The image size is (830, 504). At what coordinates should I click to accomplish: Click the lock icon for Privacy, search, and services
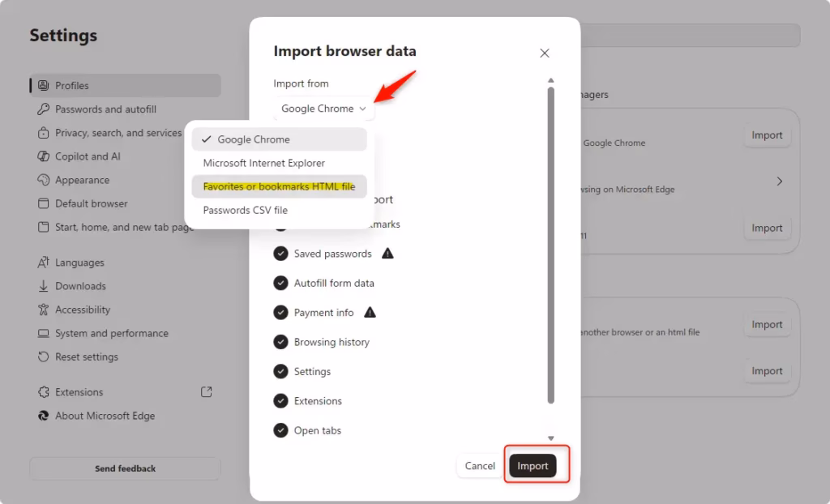point(44,133)
